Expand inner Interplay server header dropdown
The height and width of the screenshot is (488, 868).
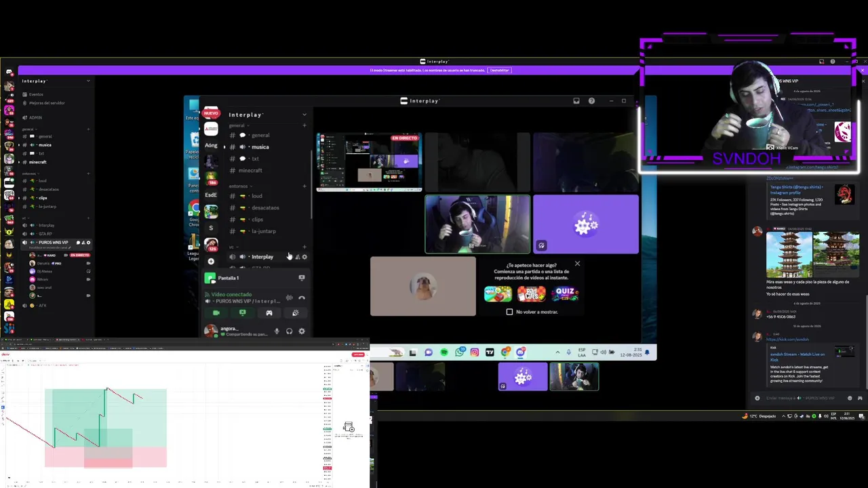tap(304, 115)
